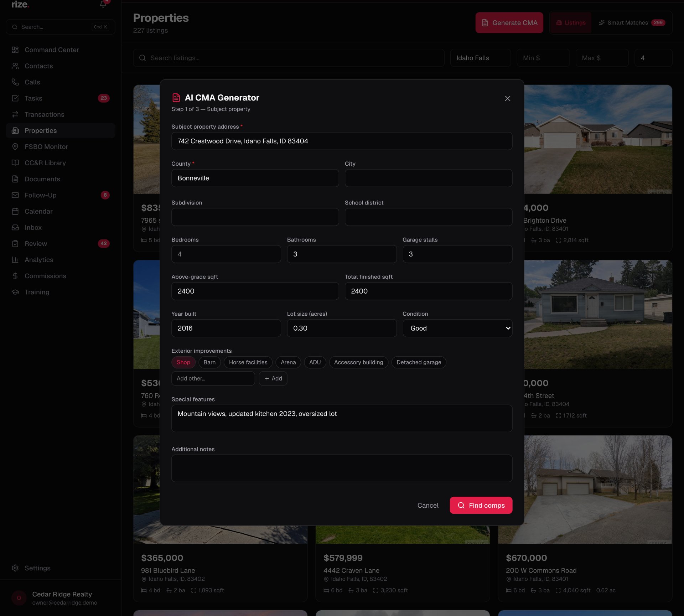Click the Contacts people icon
This screenshot has height=616, width=684.
[15, 66]
